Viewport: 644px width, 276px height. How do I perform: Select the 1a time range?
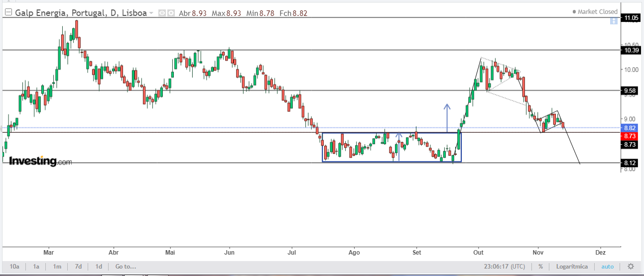point(36,267)
